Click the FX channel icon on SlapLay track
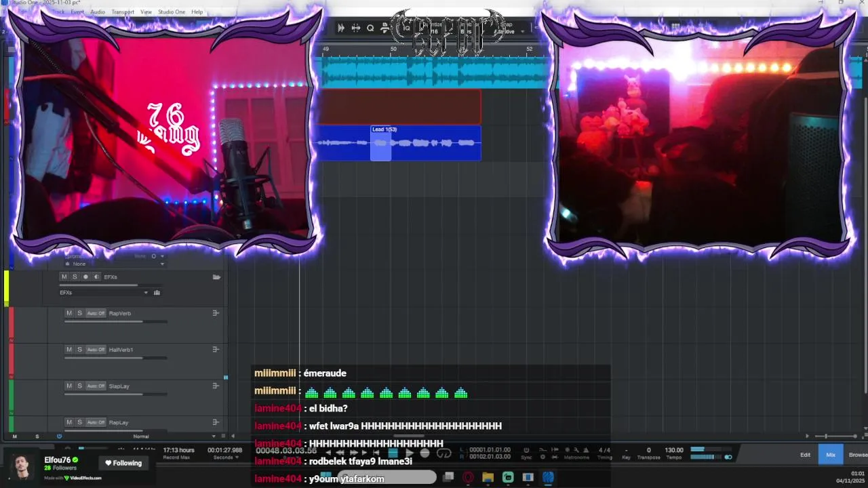This screenshot has height=488, width=868. pyautogui.click(x=216, y=386)
